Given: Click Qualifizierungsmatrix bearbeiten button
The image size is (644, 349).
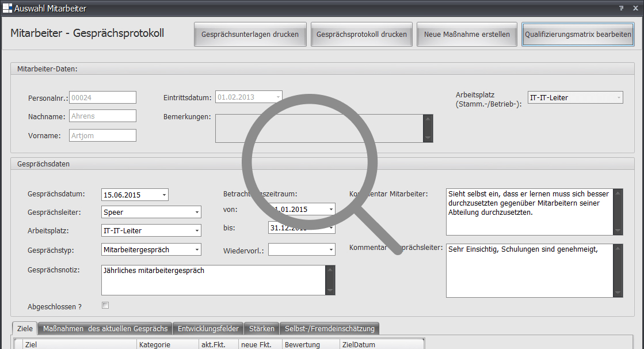Looking at the screenshot, I should pyautogui.click(x=578, y=34).
